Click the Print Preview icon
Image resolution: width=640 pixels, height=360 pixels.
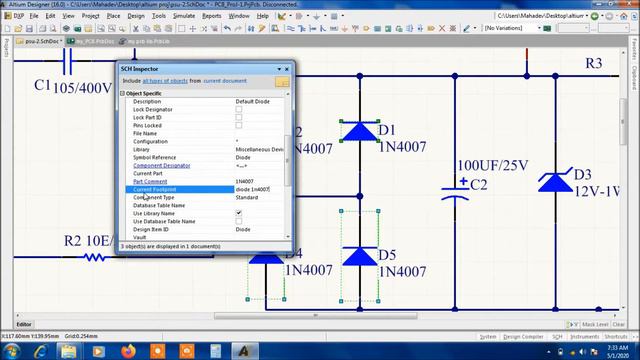click(53, 29)
